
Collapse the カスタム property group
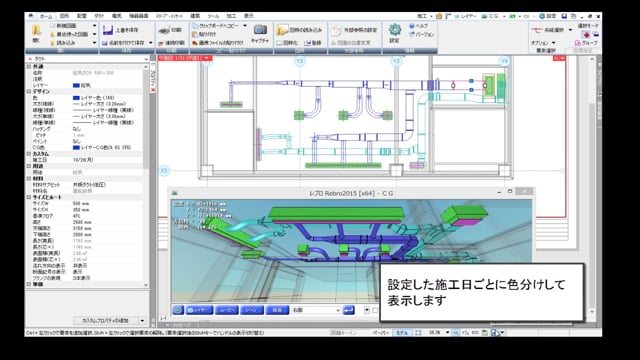(x=29, y=154)
